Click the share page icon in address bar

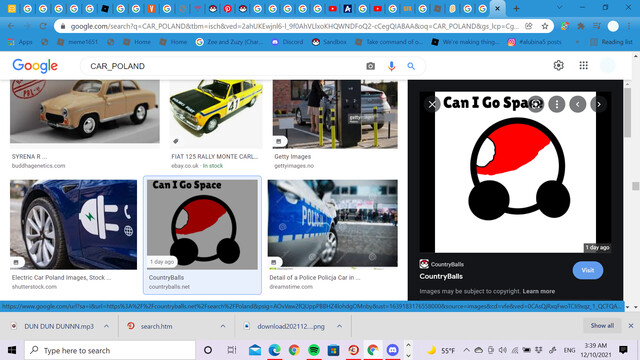point(529,26)
